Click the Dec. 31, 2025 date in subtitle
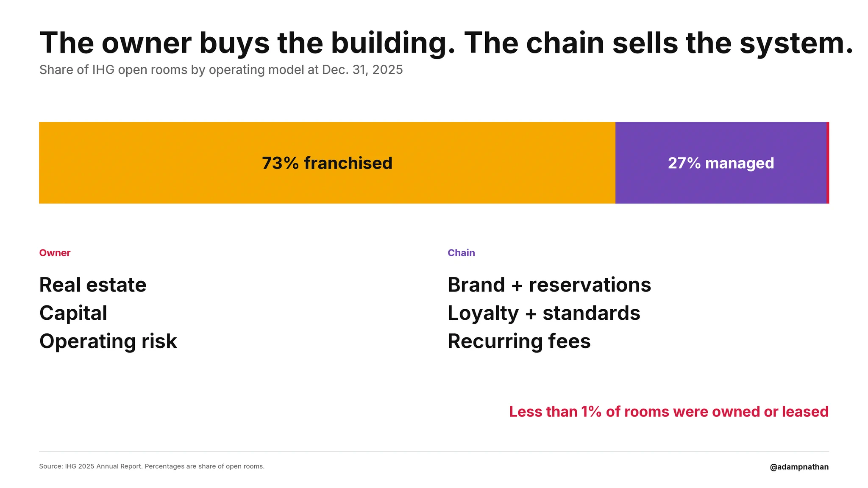868x488 pixels. pyautogui.click(x=362, y=70)
